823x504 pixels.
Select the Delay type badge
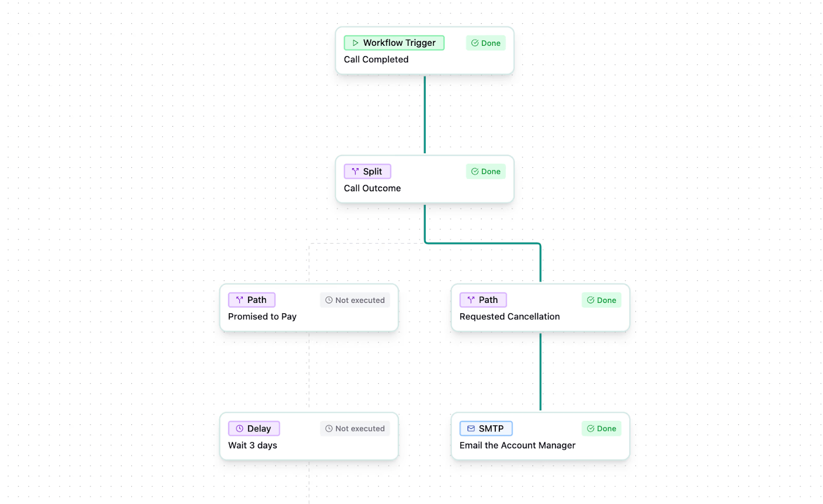pos(254,429)
